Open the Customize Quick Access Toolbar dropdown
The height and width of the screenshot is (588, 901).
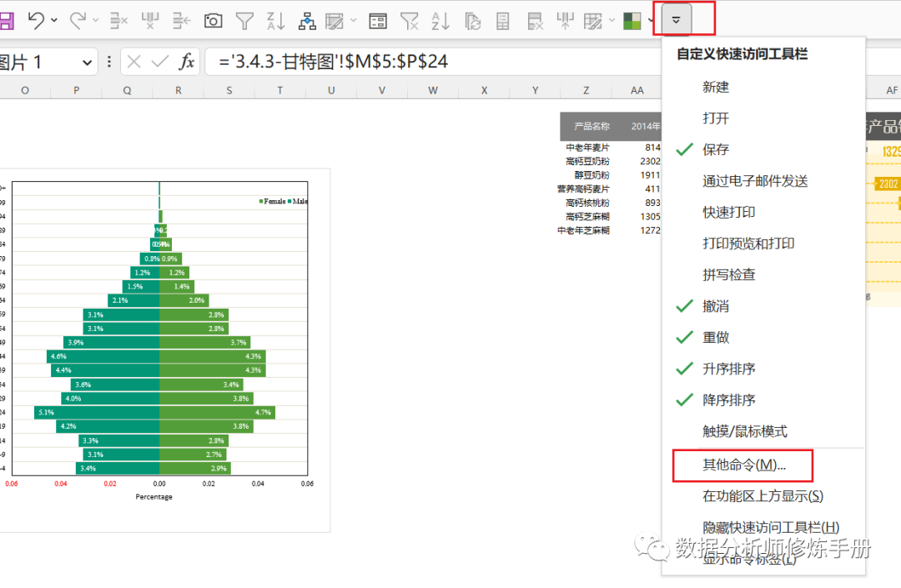(677, 19)
